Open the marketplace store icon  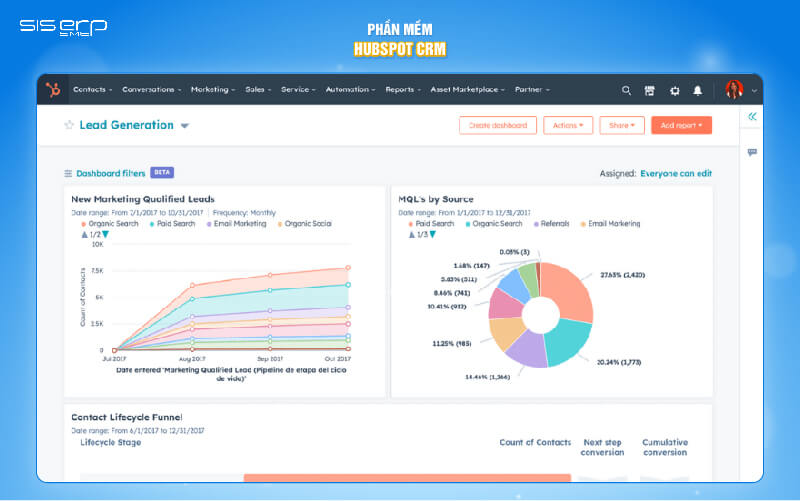649,90
